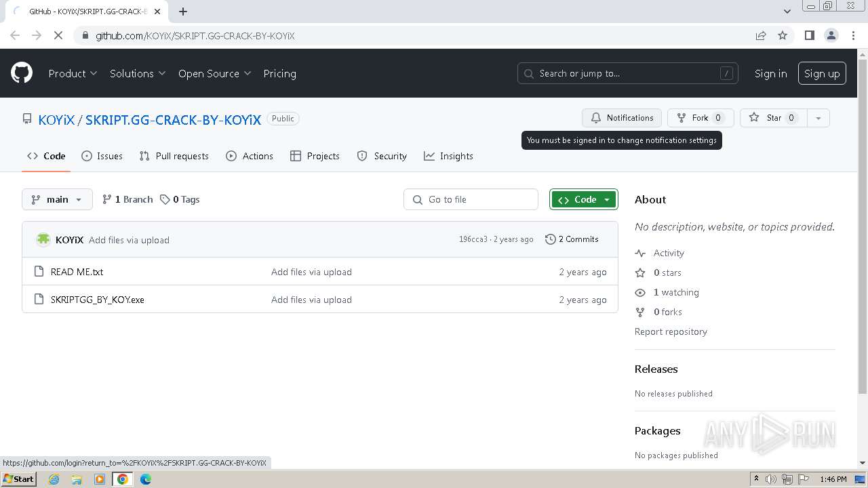Open the commit hash 196cca3
This screenshot has height=488, width=868.
(x=473, y=239)
